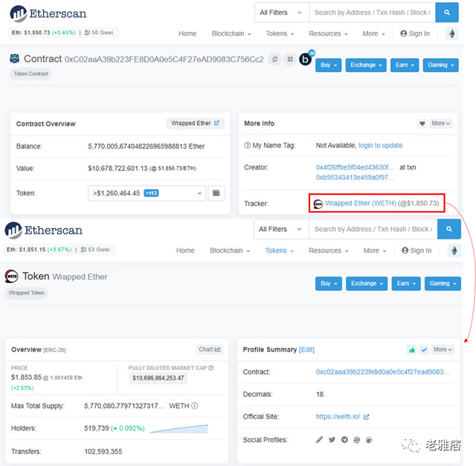This screenshot has width=476, height=466.
Task: Open lower Blockchain menu
Action: 230,250
